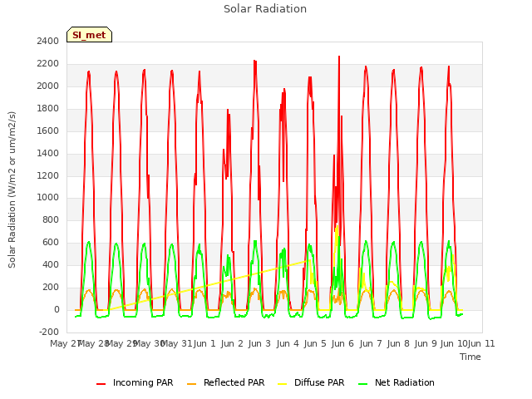Click the yellow Diffuse PAR legend swatch
This screenshot has width=532, height=399.
[283, 384]
